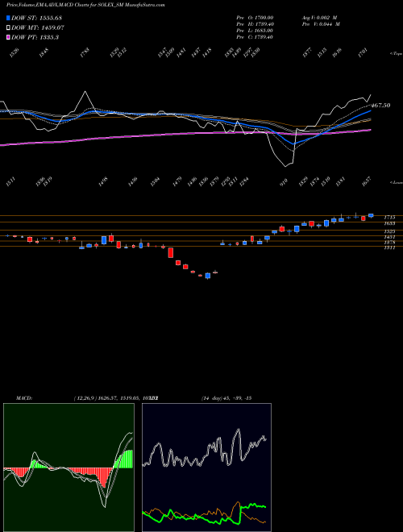Click the blue DOW ST legend swatch
This screenshot has width=403, height=532.
9,18
